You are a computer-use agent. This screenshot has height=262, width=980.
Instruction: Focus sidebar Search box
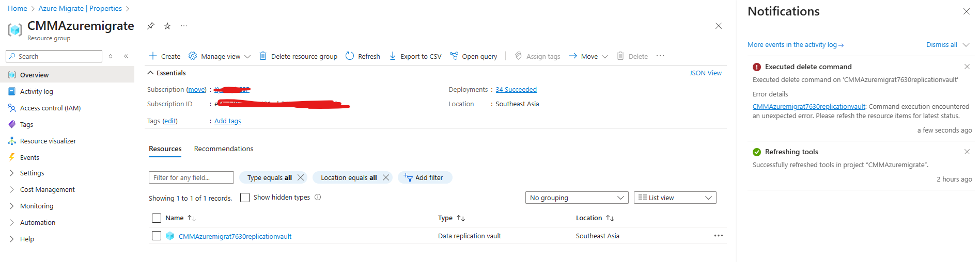pos(54,56)
